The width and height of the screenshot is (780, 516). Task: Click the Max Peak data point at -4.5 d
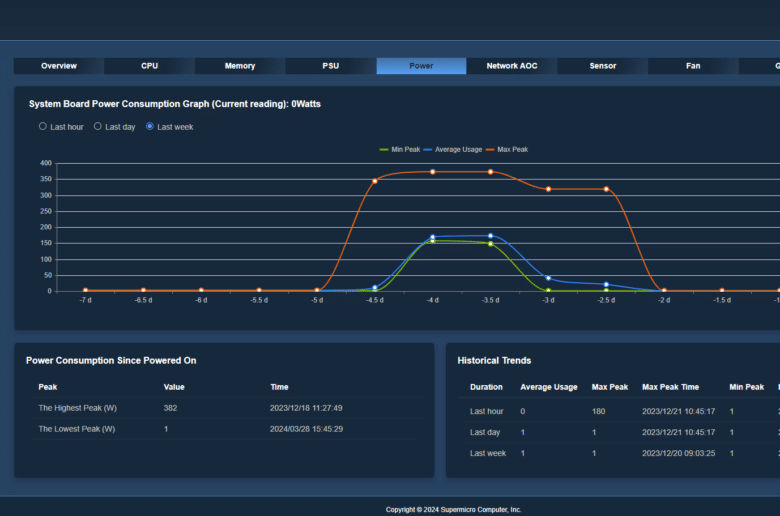[x=375, y=181]
